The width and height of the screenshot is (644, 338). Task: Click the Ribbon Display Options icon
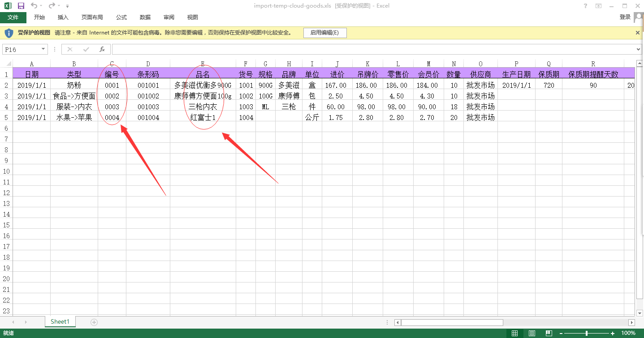[x=598, y=6]
